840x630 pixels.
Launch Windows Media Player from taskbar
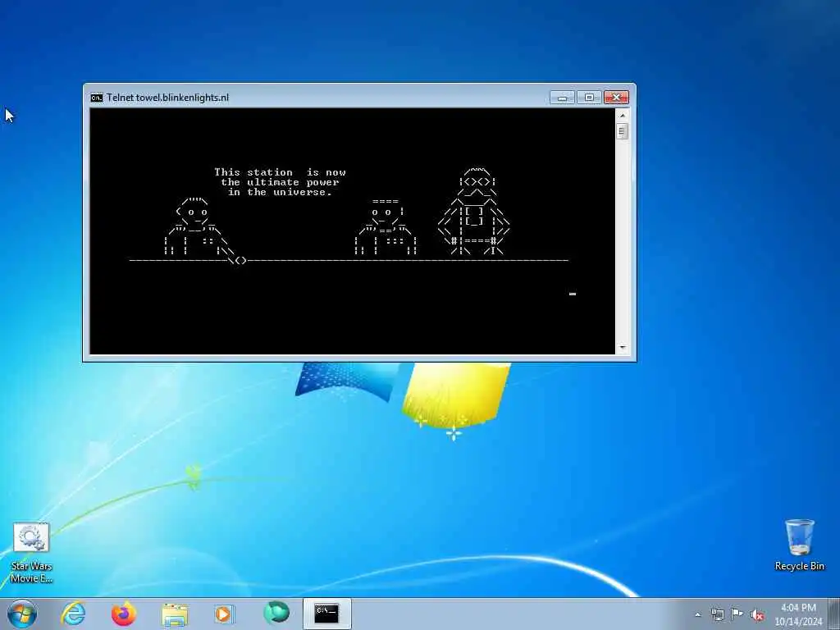pyautogui.click(x=225, y=614)
